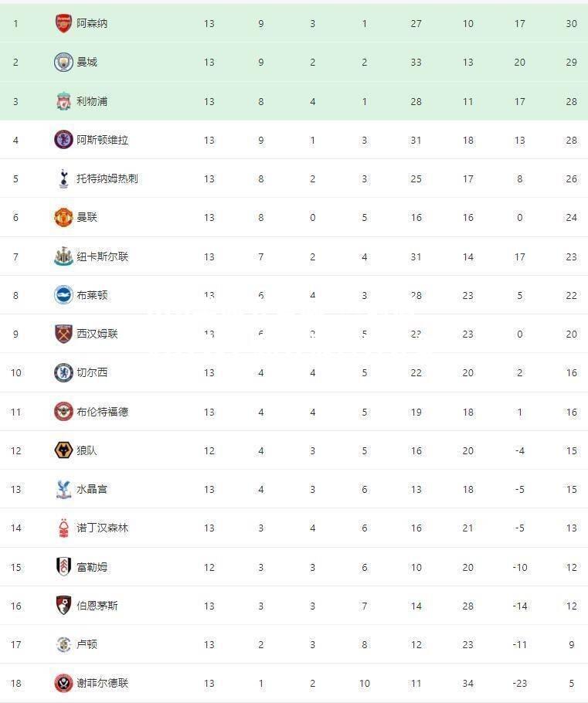Open the 布伦特福德 team name link
The width and height of the screenshot is (588, 703).
pyautogui.click(x=102, y=412)
